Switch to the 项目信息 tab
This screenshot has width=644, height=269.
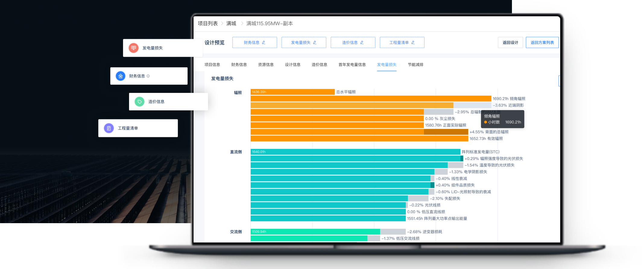click(x=212, y=65)
